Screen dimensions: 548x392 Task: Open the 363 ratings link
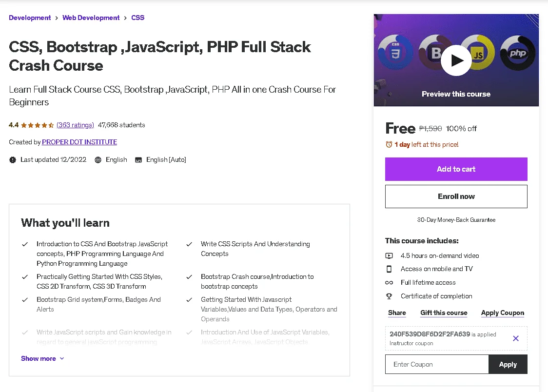75,125
